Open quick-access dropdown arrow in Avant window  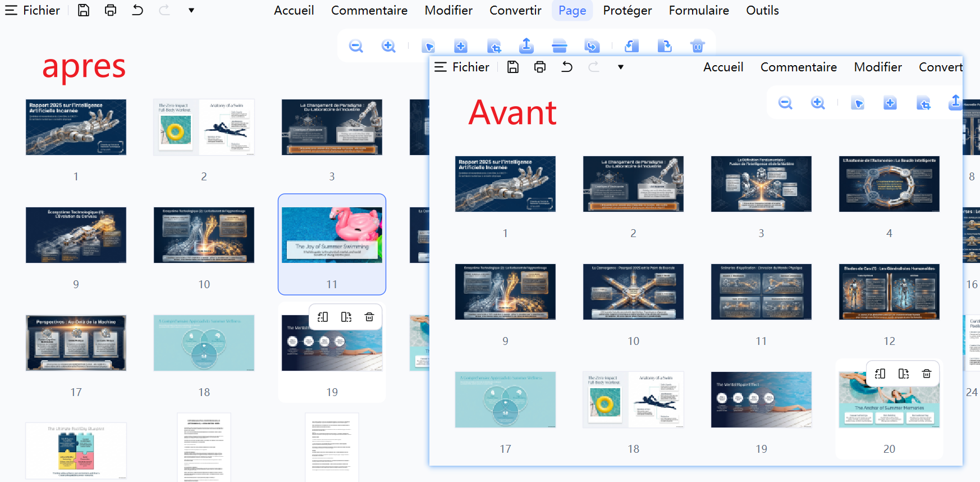pyautogui.click(x=621, y=67)
